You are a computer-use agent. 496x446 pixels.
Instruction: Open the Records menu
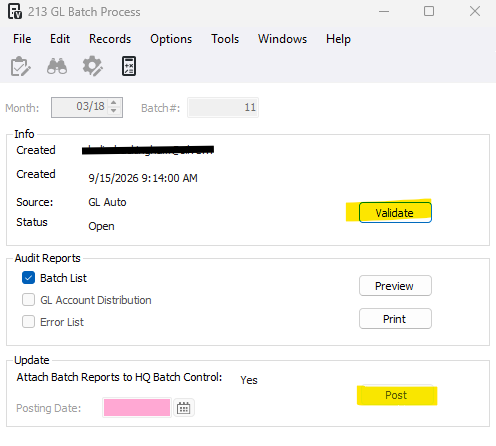[110, 39]
